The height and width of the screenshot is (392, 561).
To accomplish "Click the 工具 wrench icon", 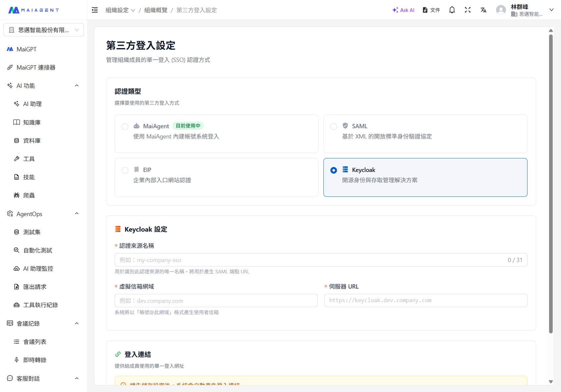I will pos(17,159).
